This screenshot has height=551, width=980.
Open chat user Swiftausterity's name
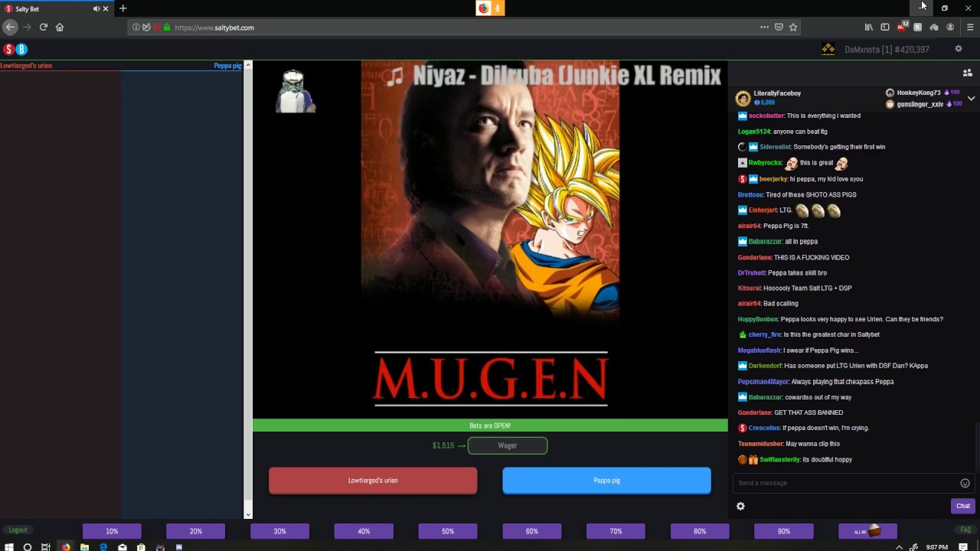pyautogui.click(x=780, y=459)
